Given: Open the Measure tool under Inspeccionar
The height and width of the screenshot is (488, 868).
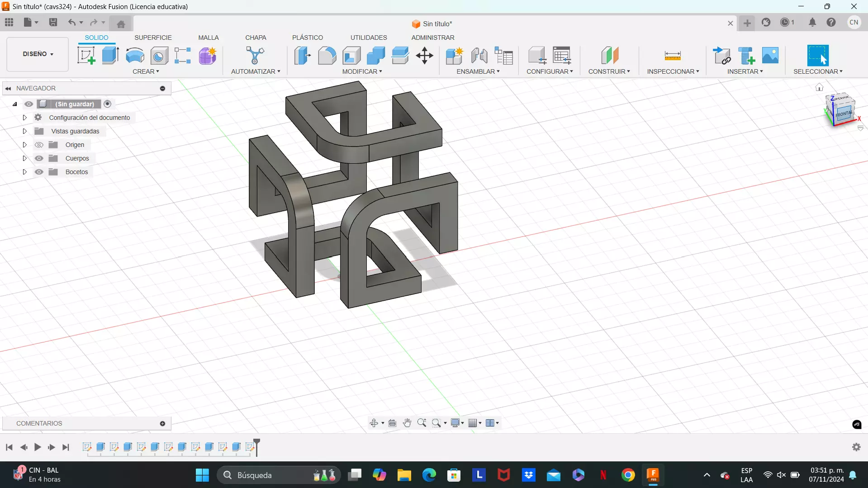Looking at the screenshot, I should tap(673, 56).
